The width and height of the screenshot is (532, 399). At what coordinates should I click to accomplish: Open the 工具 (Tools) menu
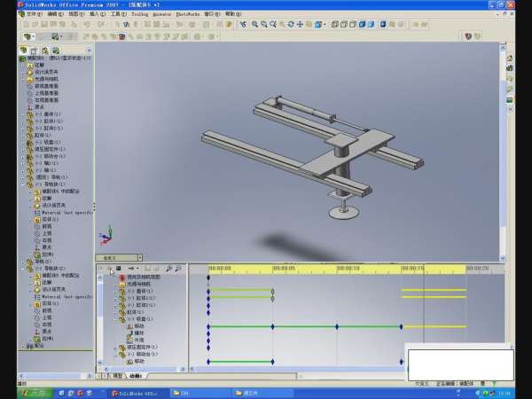(x=119, y=14)
